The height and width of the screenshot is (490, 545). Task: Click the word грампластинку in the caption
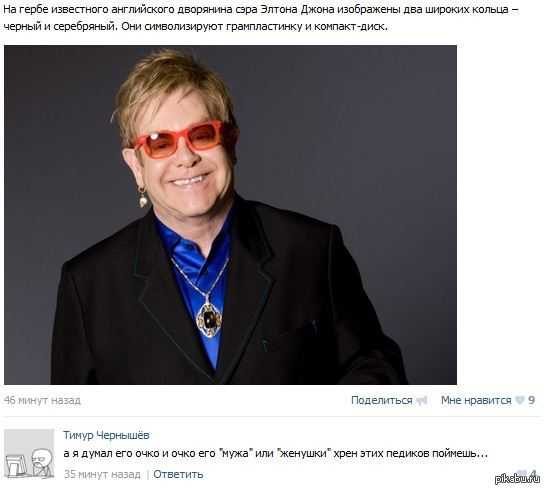click(x=264, y=26)
